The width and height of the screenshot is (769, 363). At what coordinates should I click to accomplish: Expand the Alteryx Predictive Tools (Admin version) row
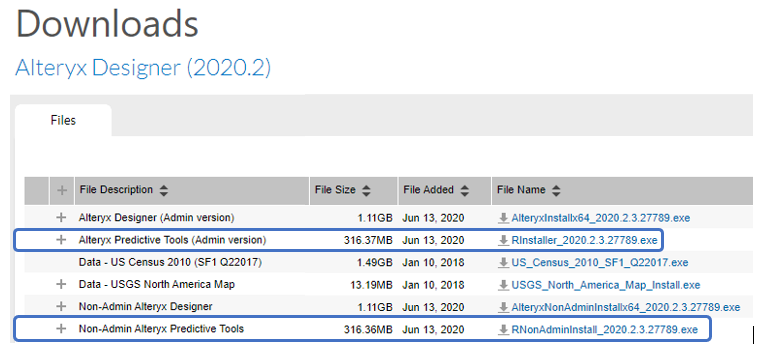click(x=61, y=240)
